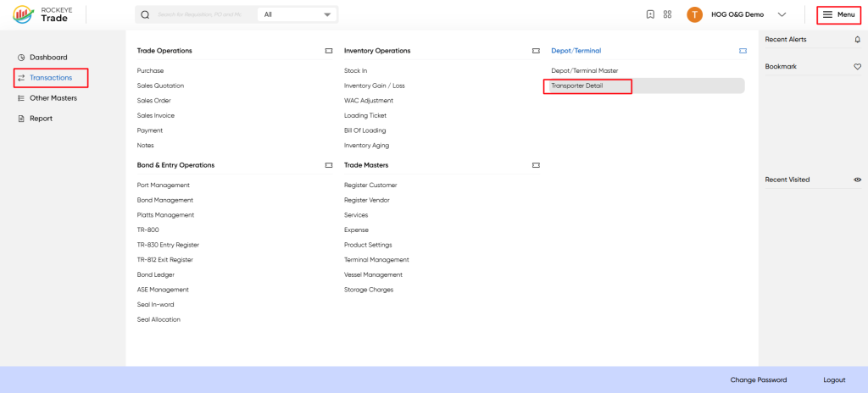Open the Menu hamburger button

tap(838, 14)
